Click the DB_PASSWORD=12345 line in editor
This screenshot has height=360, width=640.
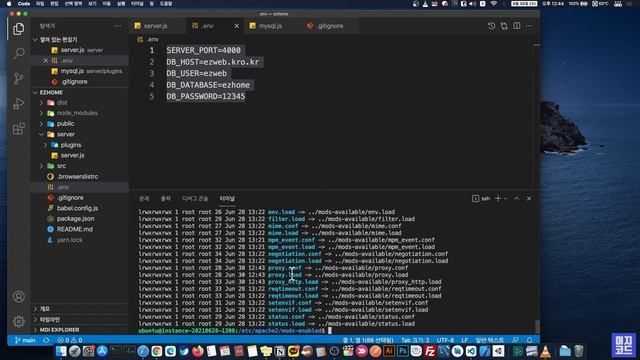coord(206,96)
